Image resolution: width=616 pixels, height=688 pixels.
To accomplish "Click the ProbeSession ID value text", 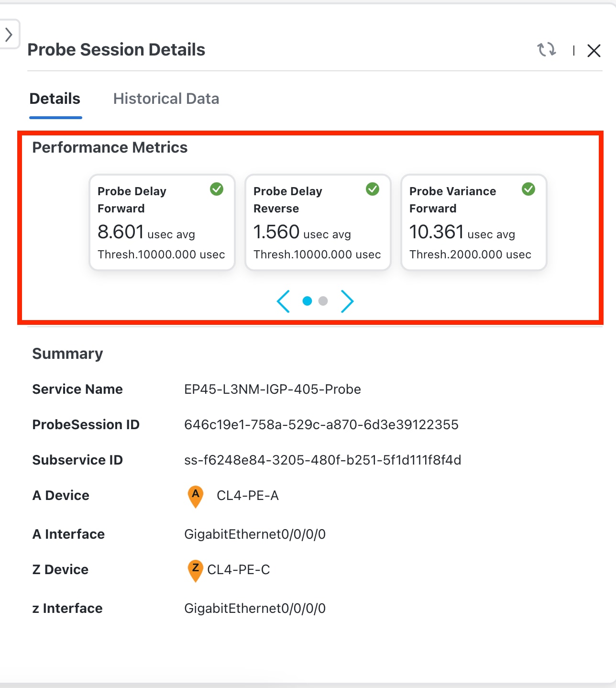I will pyautogui.click(x=321, y=425).
